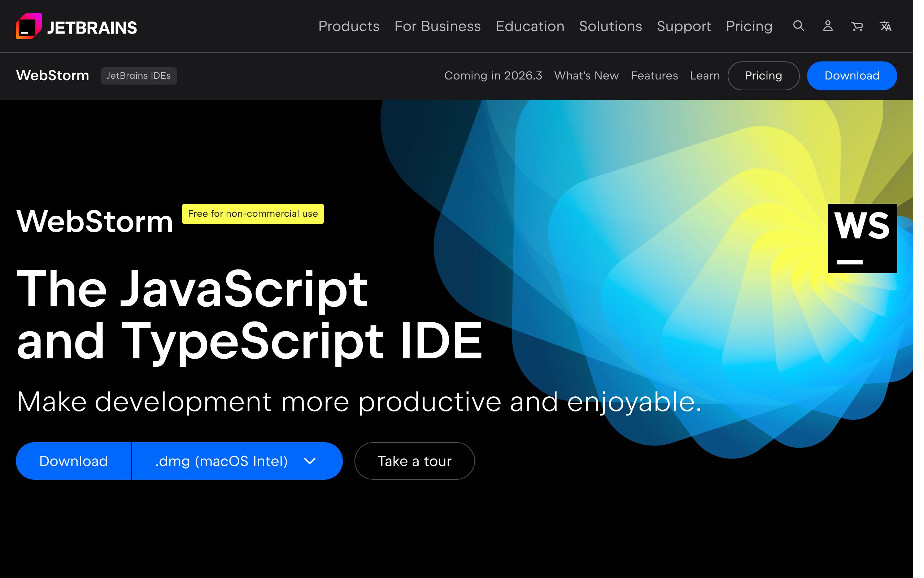
Task: Click the hero Download button
Action: (73, 461)
